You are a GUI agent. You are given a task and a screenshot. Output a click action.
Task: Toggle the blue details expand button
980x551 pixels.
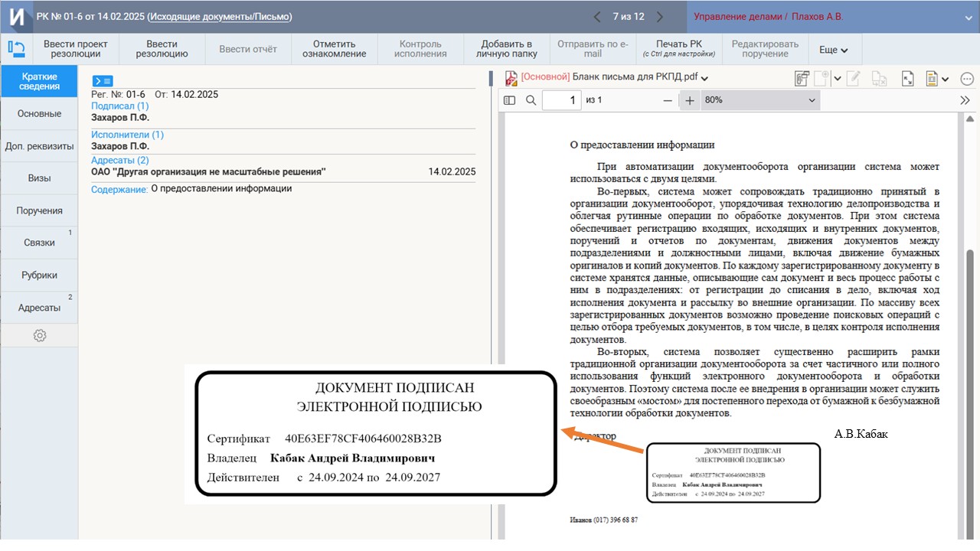point(103,81)
